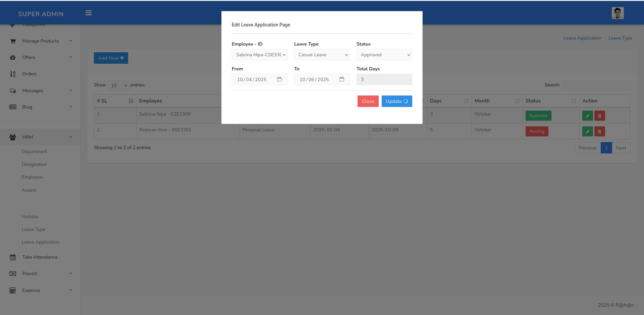Click the SUPER ADMIN brand title
Viewport: 644px width, 315px height.
(41, 14)
